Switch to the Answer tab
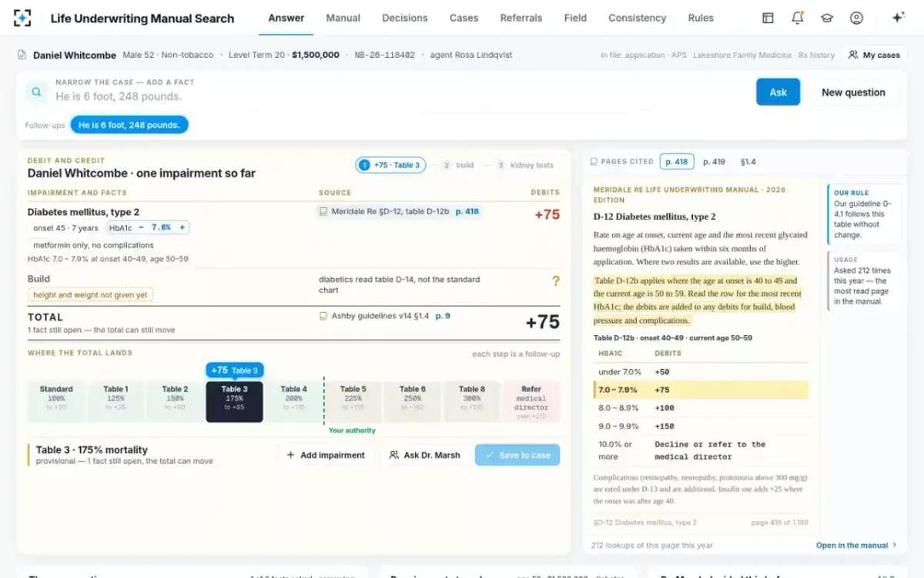The height and width of the screenshot is (578, 924). tap(286, 18)
